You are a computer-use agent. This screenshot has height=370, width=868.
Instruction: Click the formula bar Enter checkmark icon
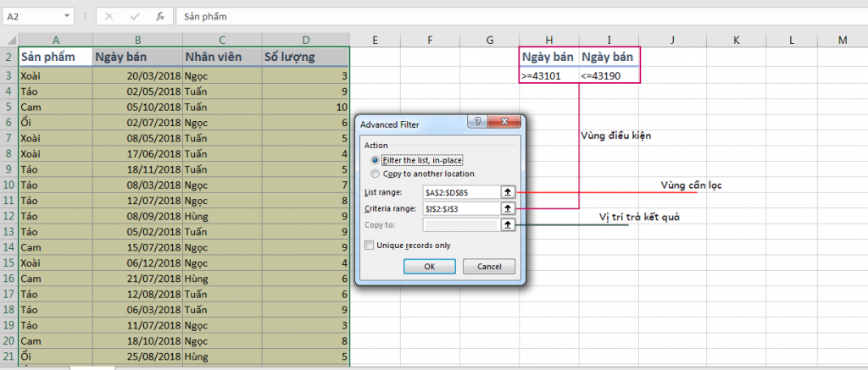tap(135, 16)
